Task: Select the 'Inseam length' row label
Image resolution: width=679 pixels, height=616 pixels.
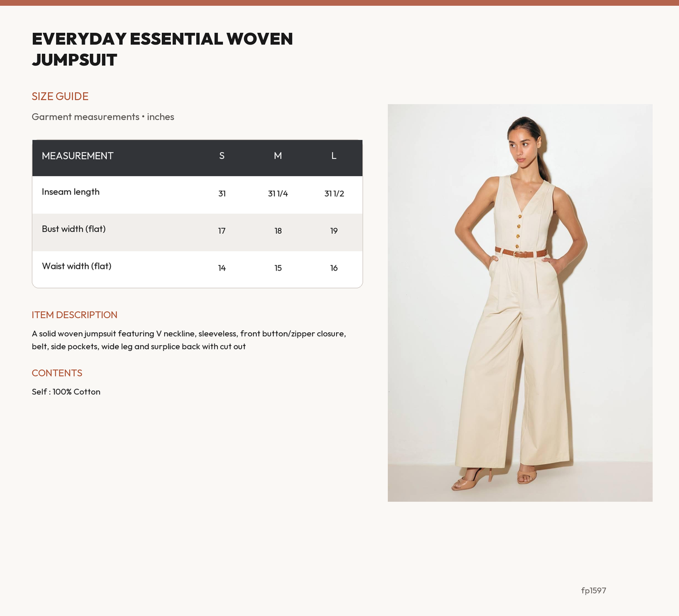Action: pos(71,192)
